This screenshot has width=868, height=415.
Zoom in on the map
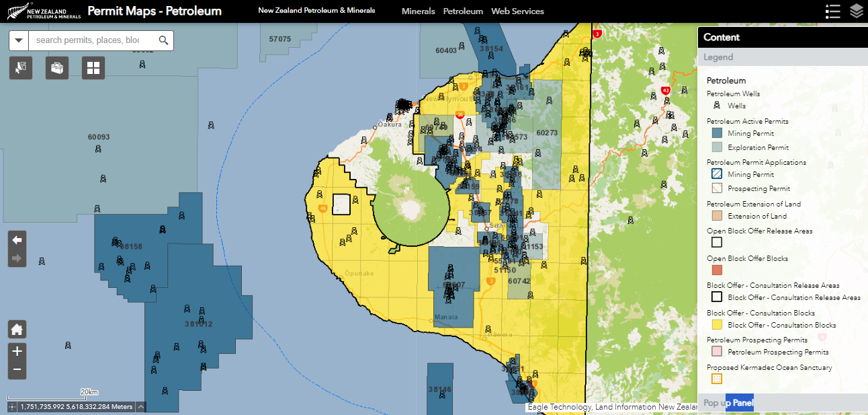17,351
